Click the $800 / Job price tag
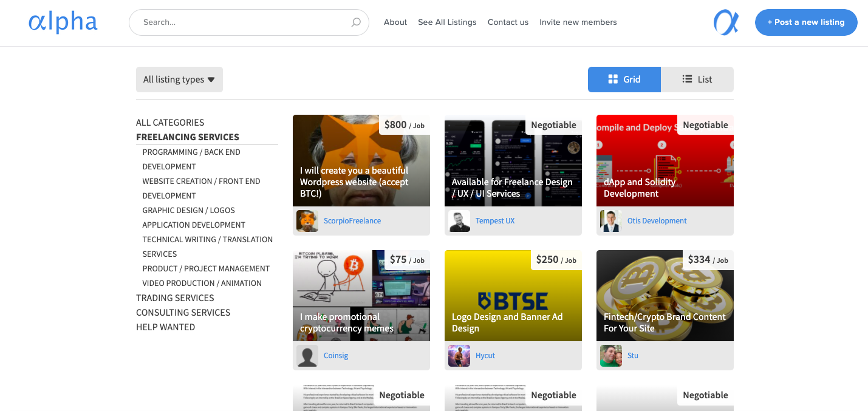 click(405, 124)
